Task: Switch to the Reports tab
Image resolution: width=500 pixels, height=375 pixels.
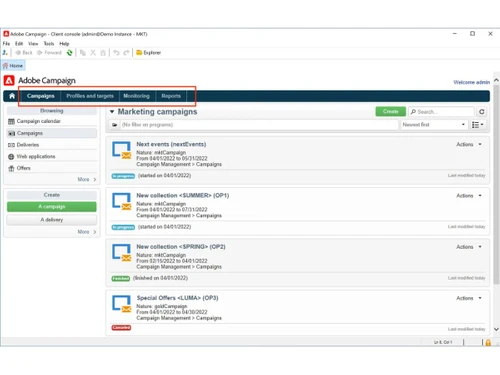Action: [x=171, y=96]
